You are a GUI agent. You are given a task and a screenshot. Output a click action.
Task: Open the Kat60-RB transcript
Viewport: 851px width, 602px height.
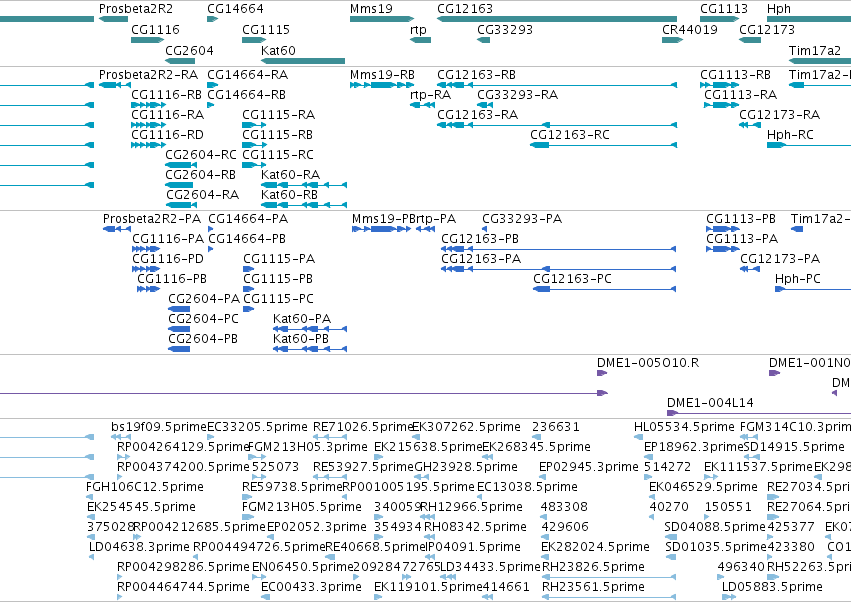click(304, 205)
